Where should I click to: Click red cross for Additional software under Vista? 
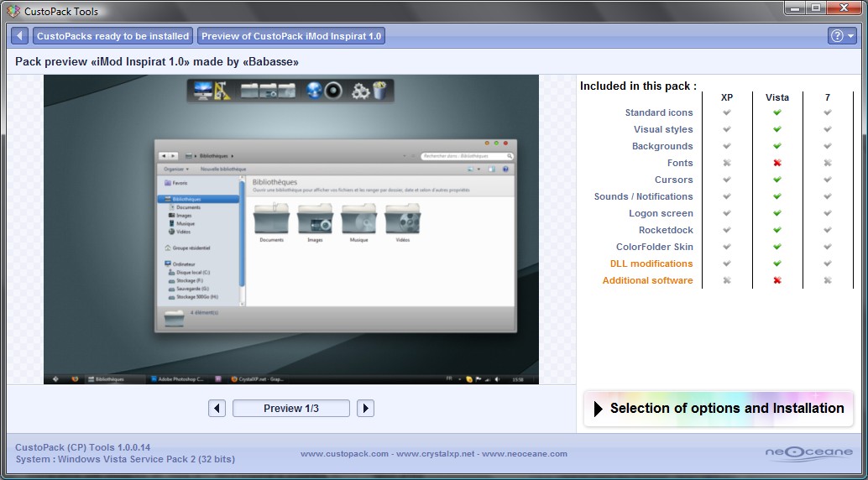tap(777, 280)
